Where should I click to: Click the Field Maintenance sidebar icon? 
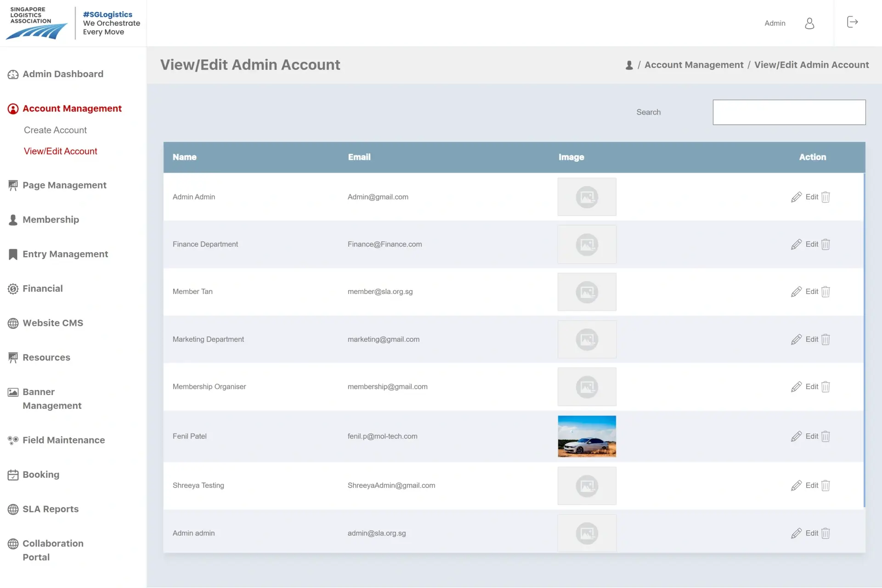click(13, 440)
